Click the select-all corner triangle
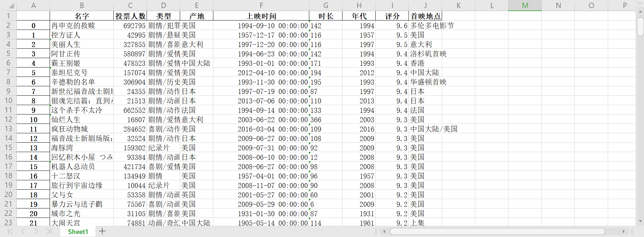 11,6
